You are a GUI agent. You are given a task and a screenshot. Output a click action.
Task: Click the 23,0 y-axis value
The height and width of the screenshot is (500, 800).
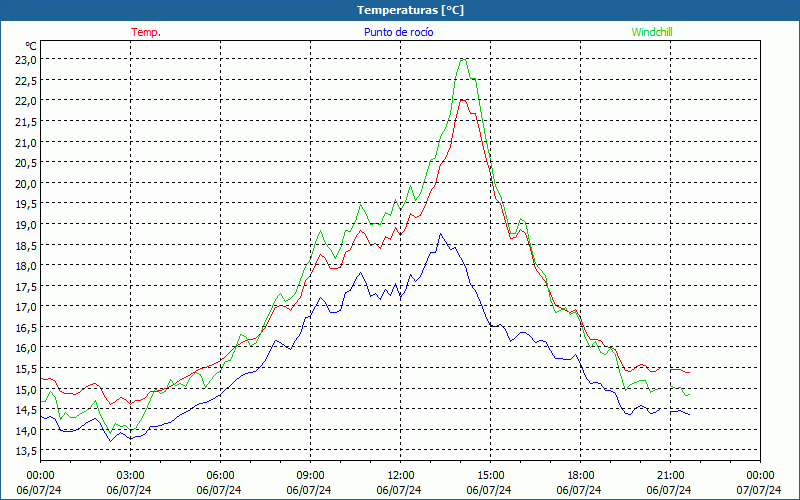point(26,60)
